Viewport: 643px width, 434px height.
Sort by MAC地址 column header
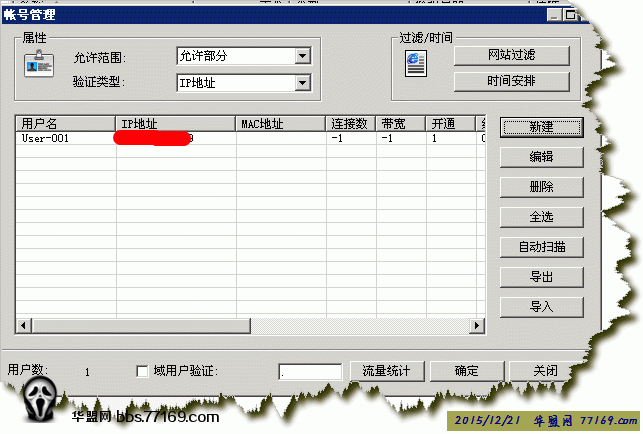pyautogui.click(x=280, y=124)
